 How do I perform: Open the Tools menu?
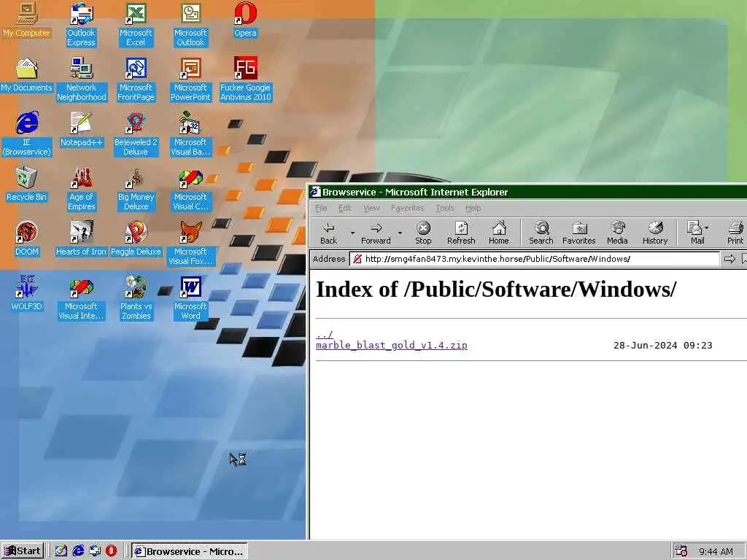(445, 208)
